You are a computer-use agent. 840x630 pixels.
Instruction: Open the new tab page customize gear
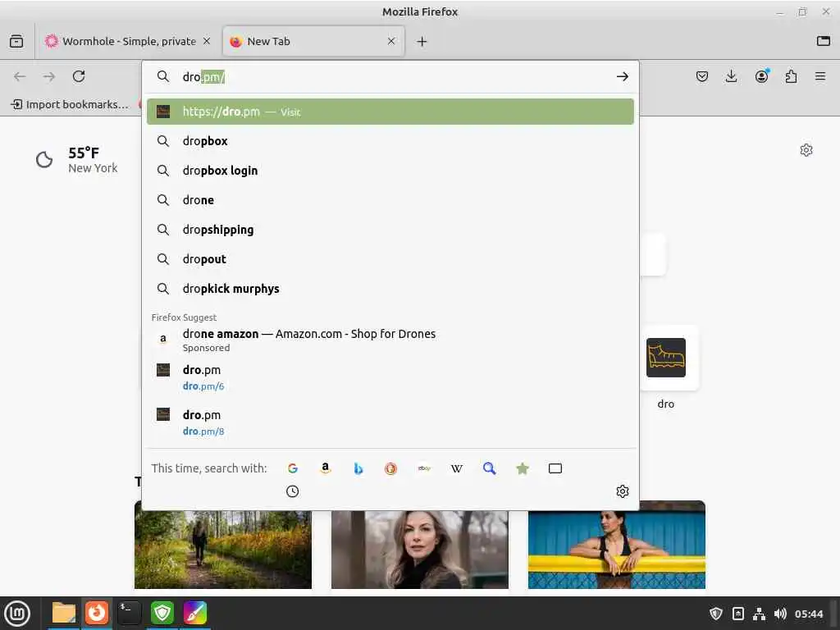click(x=806, y=150)
